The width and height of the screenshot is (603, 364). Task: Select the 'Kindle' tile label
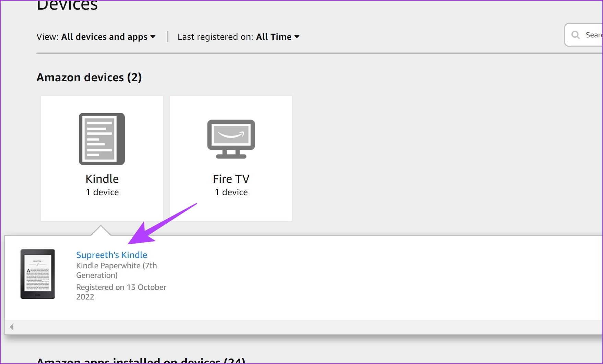(102, 179)
